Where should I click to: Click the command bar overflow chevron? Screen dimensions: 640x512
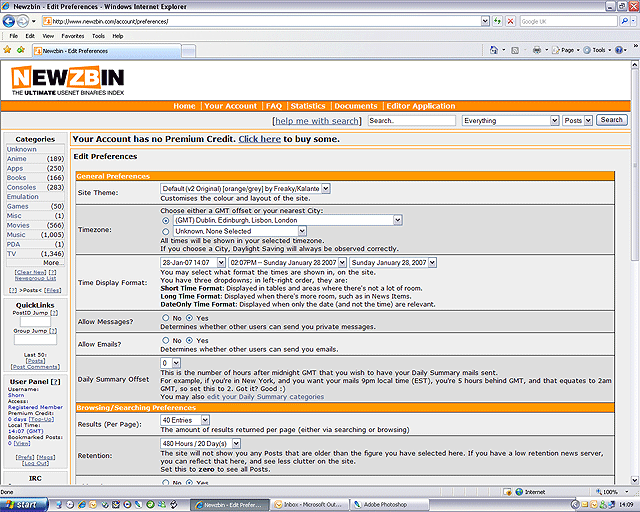(636, 46)
